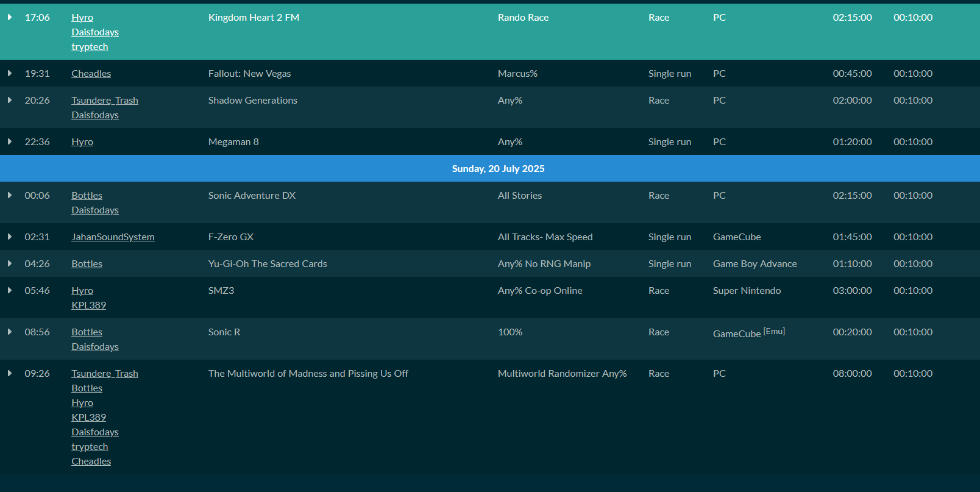Open Daisfodays link in the Multiworld row
The height and width of the screenshot is (492, 980).
coord(95,432)
